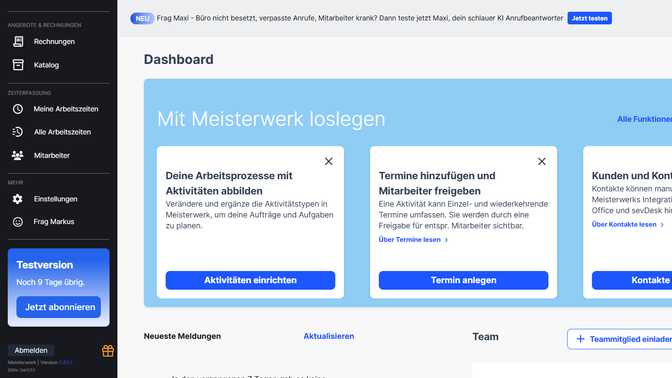The width and height of the screenshot is (672, 378).
Task: Click the Abmelden button
Action: pos(31,350)
